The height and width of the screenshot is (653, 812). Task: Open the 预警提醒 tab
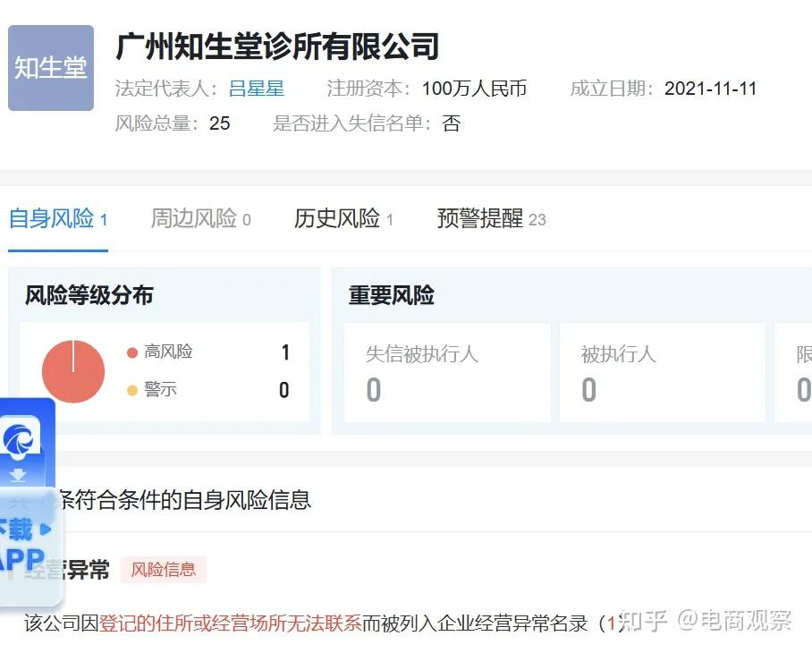(x=492, y=218)
